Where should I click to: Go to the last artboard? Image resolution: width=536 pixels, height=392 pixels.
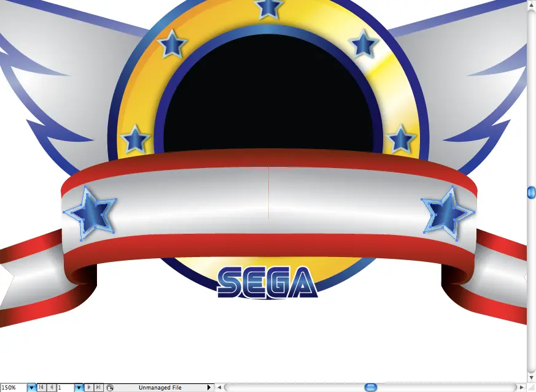(98, 387)
